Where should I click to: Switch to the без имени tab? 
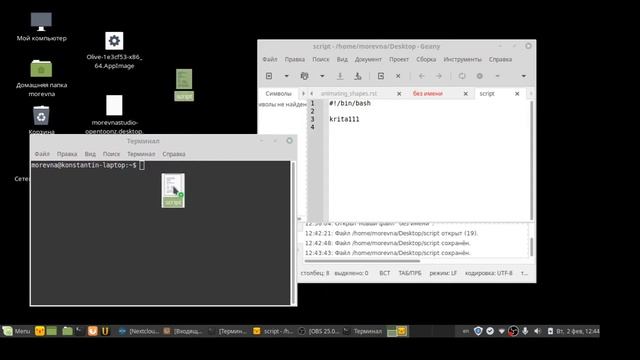[x=428, y=93]
